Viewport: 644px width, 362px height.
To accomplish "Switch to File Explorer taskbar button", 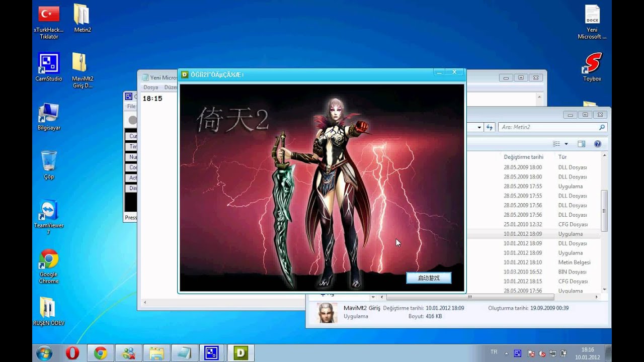I will tap(156, 353).
